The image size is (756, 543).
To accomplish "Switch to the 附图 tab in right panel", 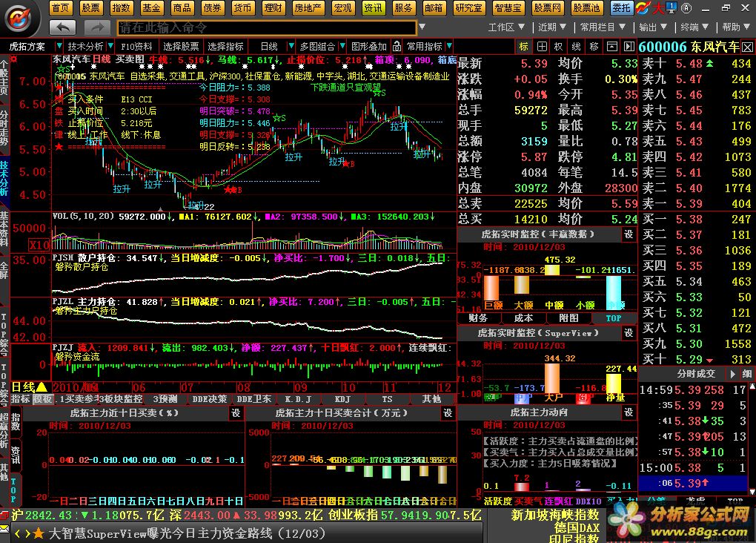I will (568, 318).
